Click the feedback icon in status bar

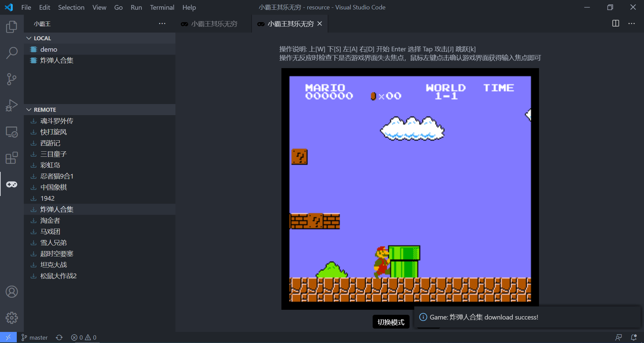tap(619, 337)
